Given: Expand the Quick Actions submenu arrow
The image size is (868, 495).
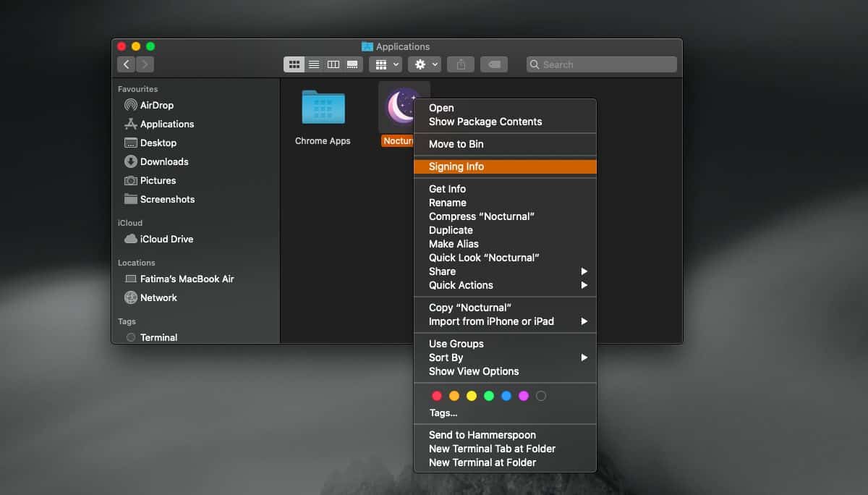Looking at the screenshot, I should [584, 285].
